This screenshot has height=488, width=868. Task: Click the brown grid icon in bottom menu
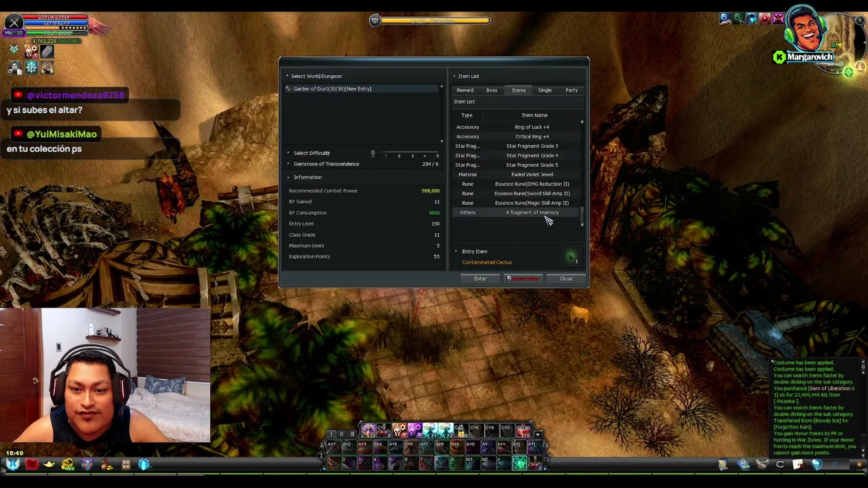click(x=125, y=465)
